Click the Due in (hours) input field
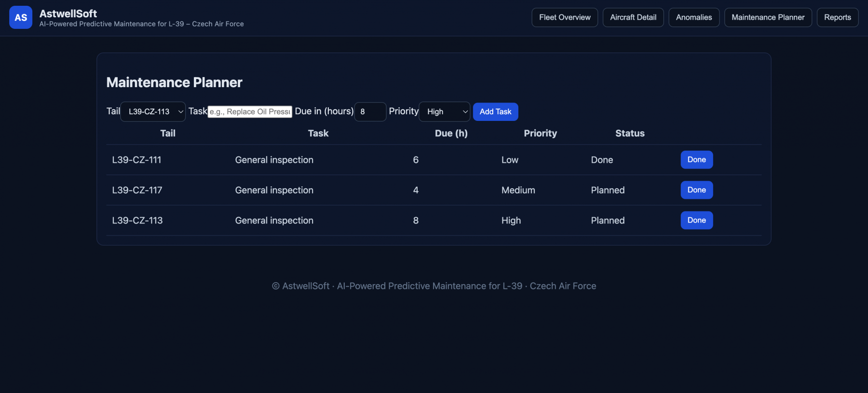The height and width of the screenshot is (393, 868). [x=370, y=112]
